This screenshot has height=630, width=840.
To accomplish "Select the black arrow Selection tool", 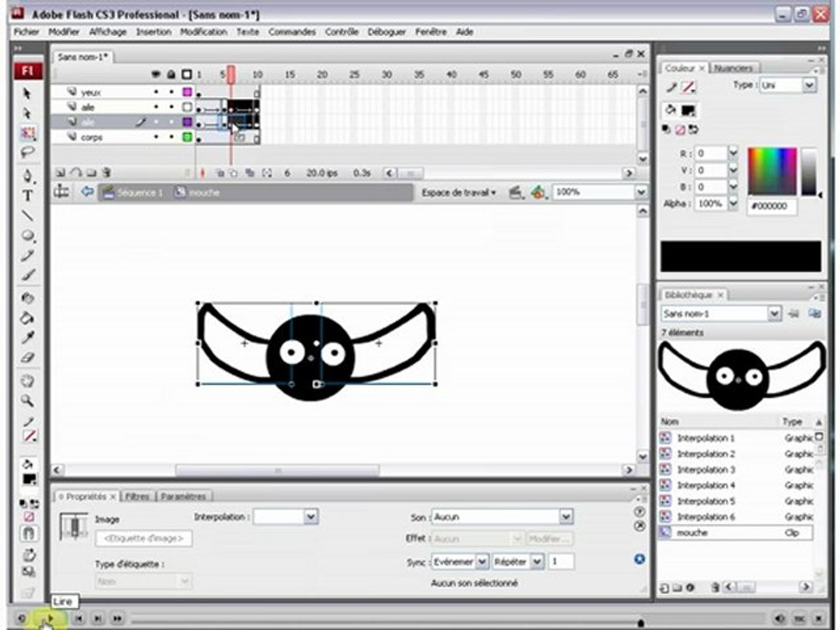I will (27, 94).
